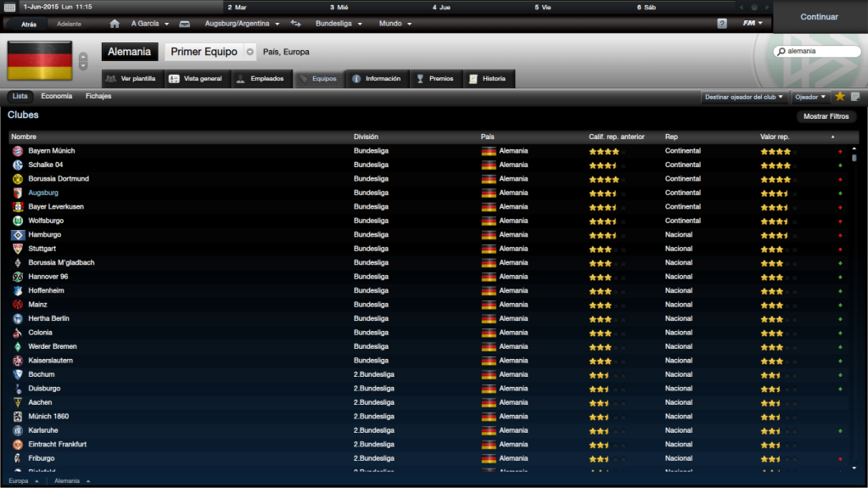Click the notes icon beside the star

click(854, 97)
